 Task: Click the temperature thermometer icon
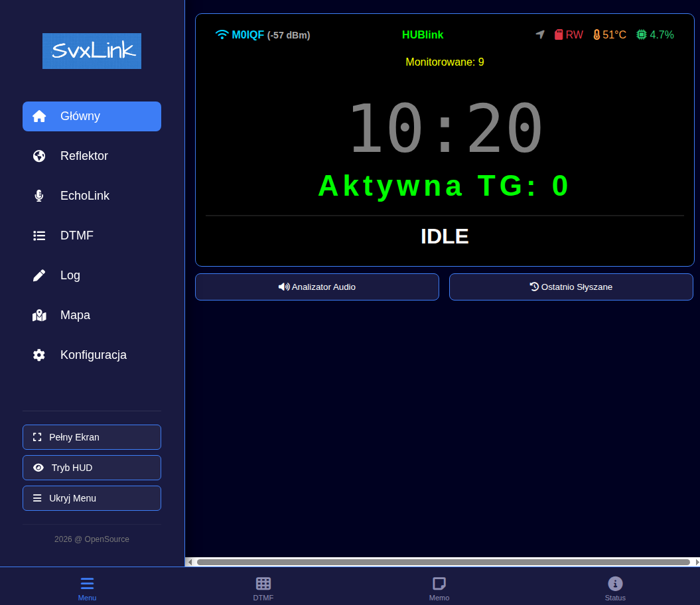click(x=596, y=34)
